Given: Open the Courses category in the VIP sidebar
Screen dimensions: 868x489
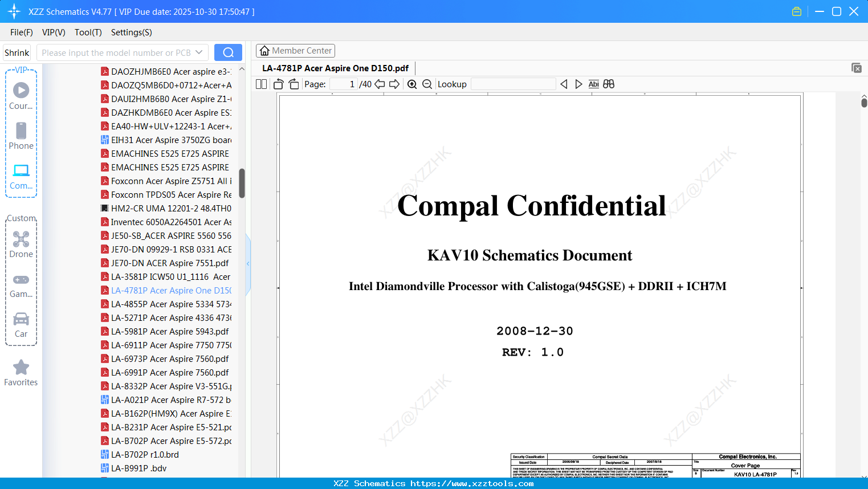Looking at the screenshot, I should click(x=21, y=96).
